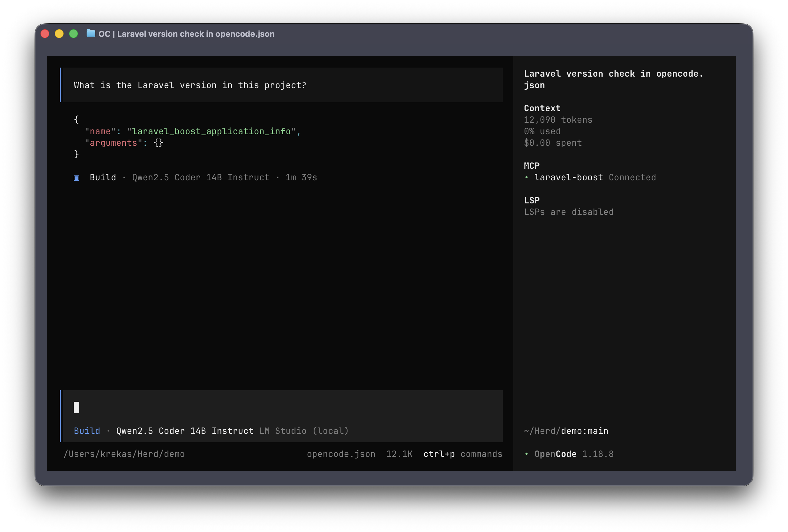Click the Connected status text
Image resolution: width=788 pixels, height=532 pixels.
pyautogui.click(x=632, y=177)
